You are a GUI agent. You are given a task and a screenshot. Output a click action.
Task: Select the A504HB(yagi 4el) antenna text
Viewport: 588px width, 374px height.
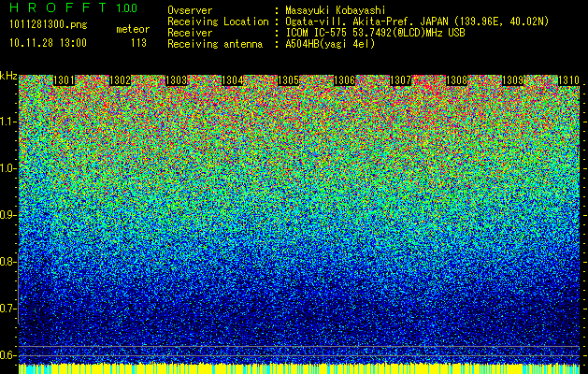point(330,44)
